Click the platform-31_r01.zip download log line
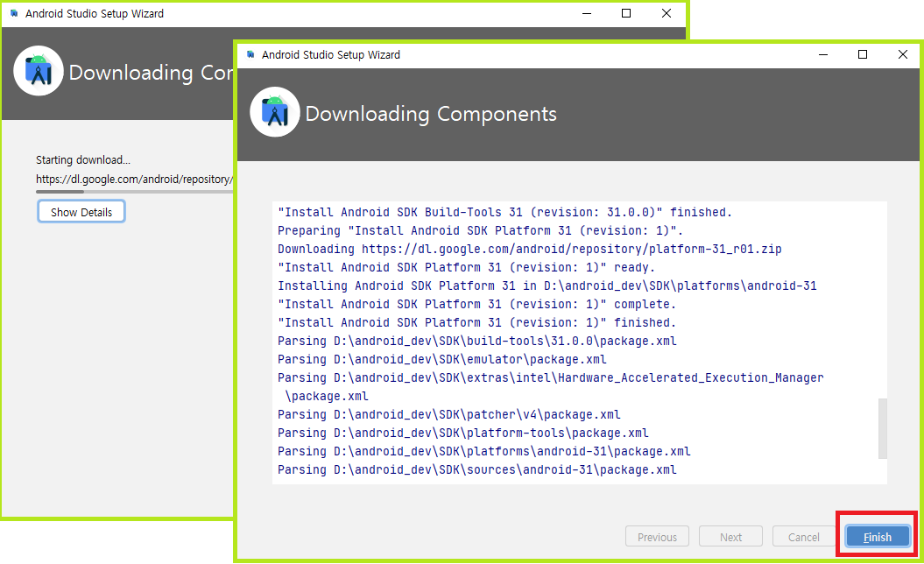This screenshot has width=924, height=564. point(530,249)
